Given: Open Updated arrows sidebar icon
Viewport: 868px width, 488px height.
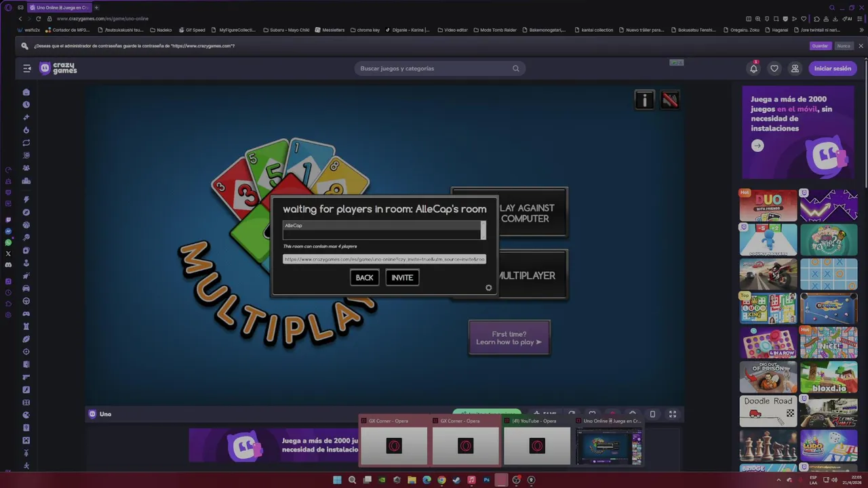Looking at the screenshot, I should tap(26, 143).
